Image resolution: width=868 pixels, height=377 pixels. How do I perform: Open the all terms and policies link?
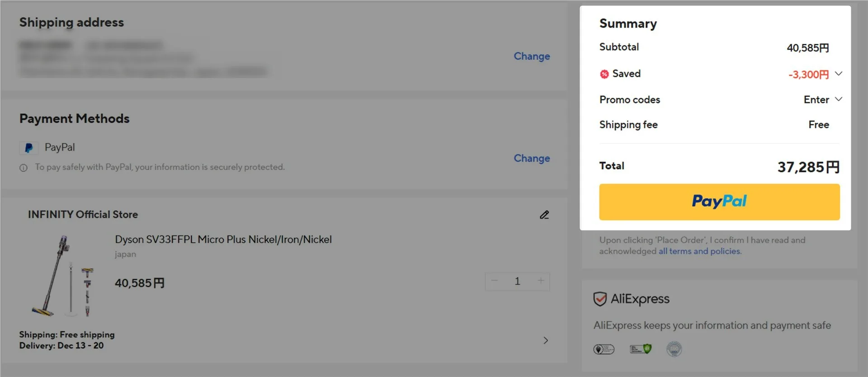click(700, 251)
